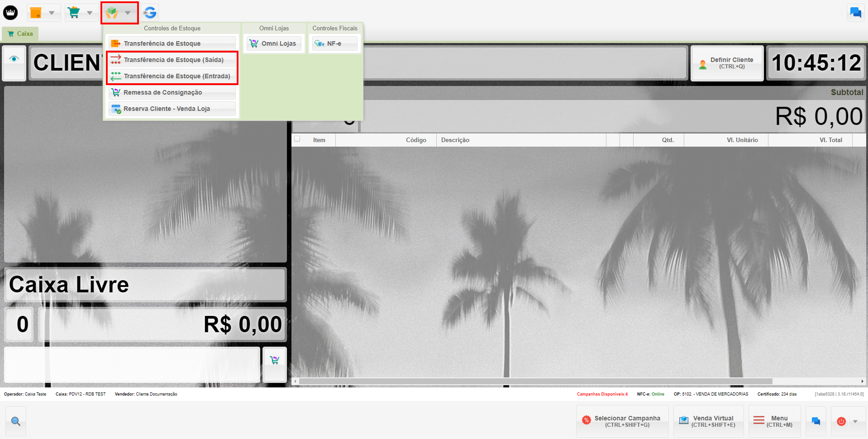Switch to the Caixa tab
This screenshot has height=439, width=868.
pos(20,33)
